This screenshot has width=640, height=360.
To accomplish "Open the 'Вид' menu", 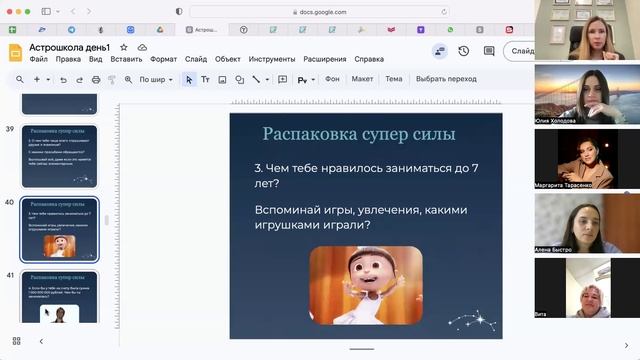I will pyautogui.click(x=96, y=59).
